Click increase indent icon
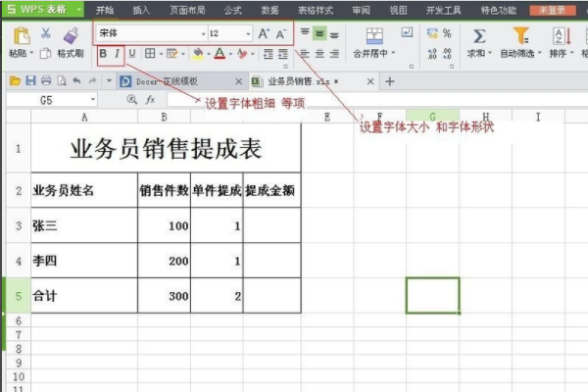This screenshot has height=392, width=588. click(x=283, y=54)
